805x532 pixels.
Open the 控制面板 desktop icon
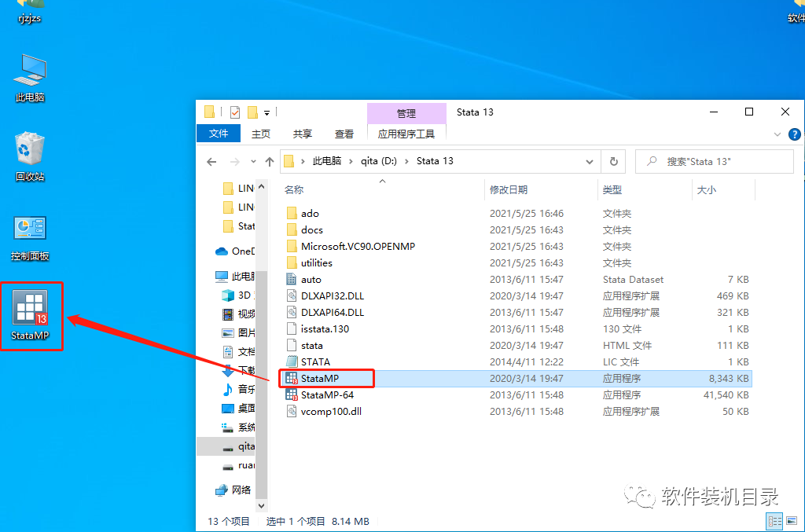pyautogui.click(x=31, y=237)
